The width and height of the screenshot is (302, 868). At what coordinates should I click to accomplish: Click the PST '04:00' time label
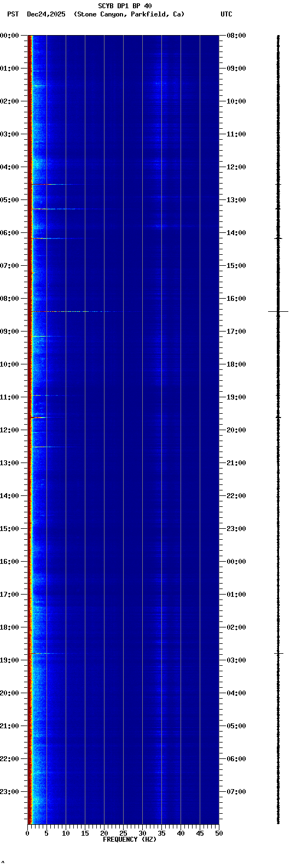(9, 167)
